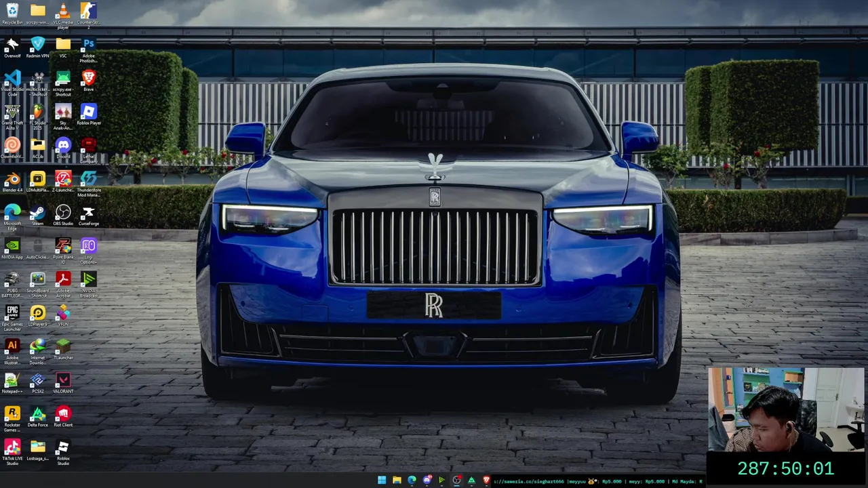868x488 pixels.
Task: Open Discord from the taskbar
Action: pyautogui.click(x=427, y=481)
